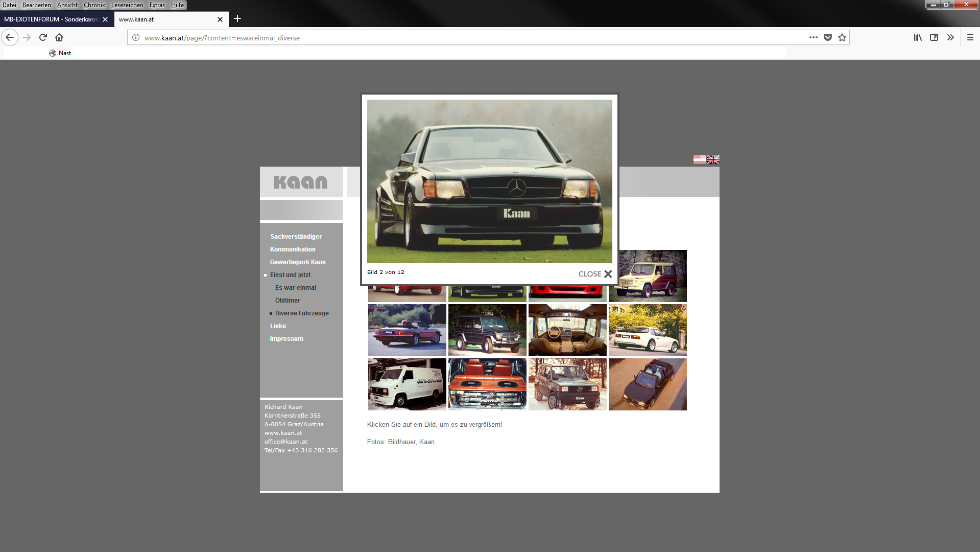Click the forward navigation arrow
Image resolution: width=980 pixels, height=552 pixels.
27,37
